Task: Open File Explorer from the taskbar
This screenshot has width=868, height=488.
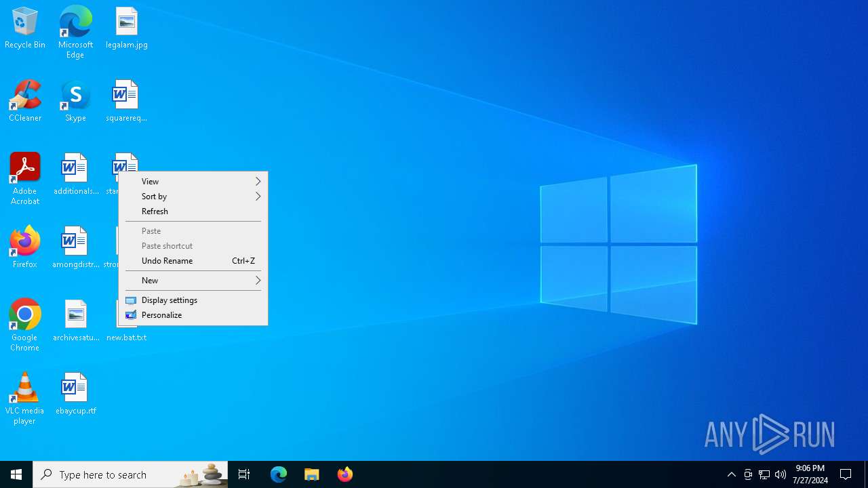Action: coord(312,474)
